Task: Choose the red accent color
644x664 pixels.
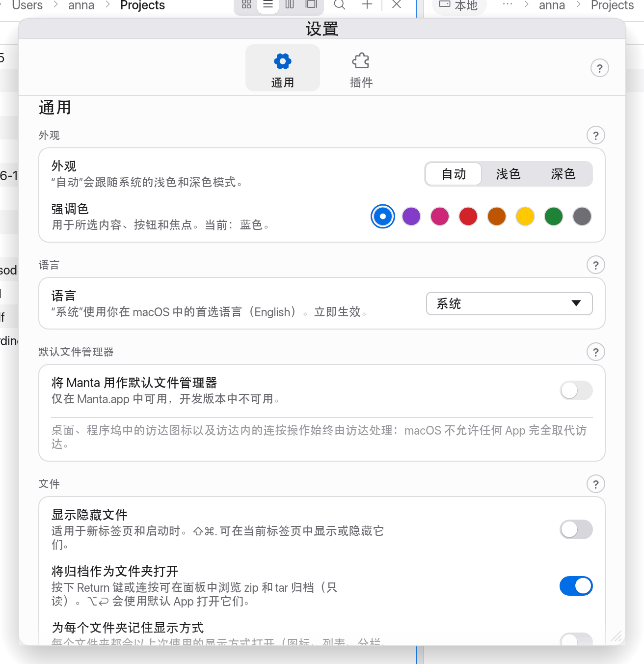Action: tap(468, 217)
